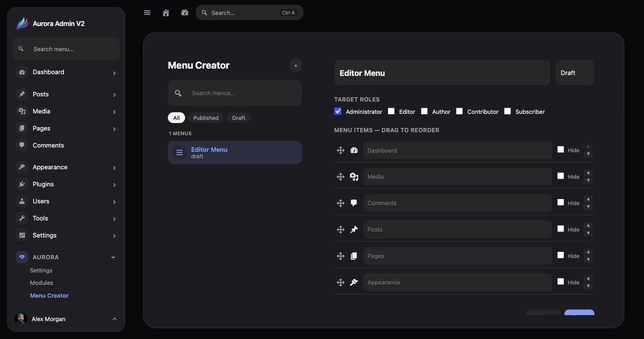The image size is (644, 339).
Task: Expand the Pages sidebar chevron
Action: (x=114, y=129)
